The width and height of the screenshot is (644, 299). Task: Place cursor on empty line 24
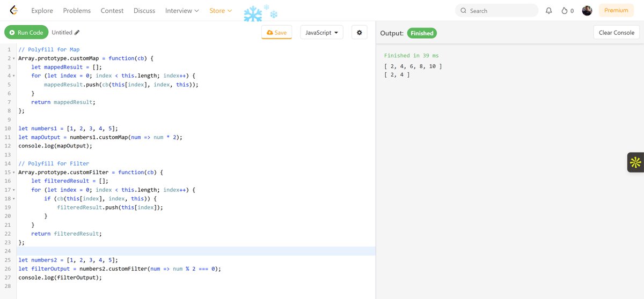click(x=196, y=251)
